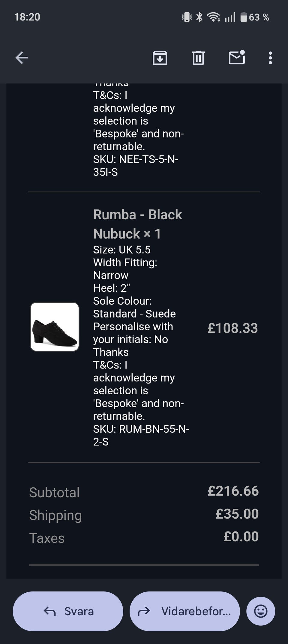The image size is (288, 644).
Task: Tap the SKU RUM-BN-55-N-2-S text
Action: (141, 435)
